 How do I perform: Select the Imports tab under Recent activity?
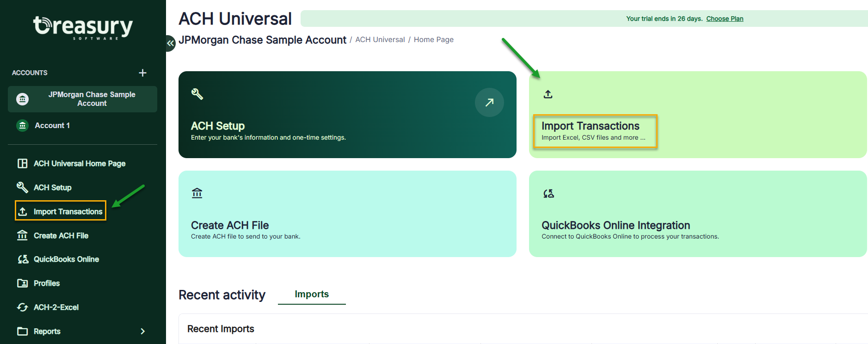click(x=312, y=295)
